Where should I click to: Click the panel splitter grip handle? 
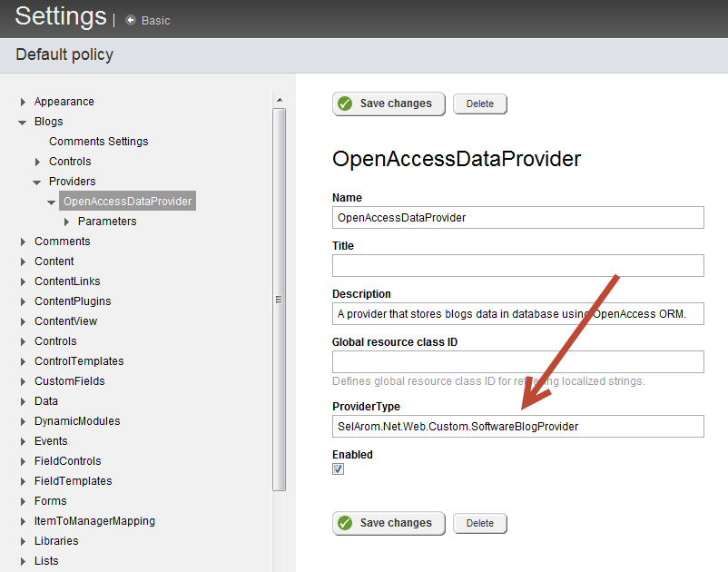tap(279, 300)
